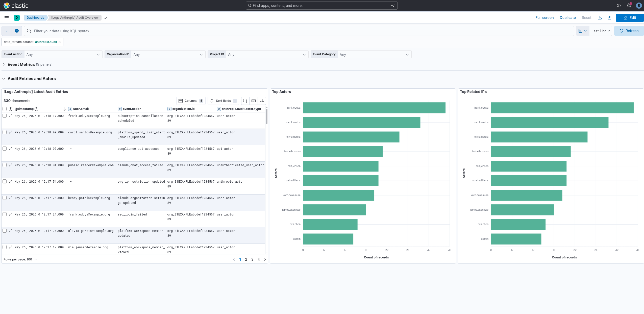
Task: Open the calendar date quick menu
Action: pyautogui.click(x=582, y=31)
